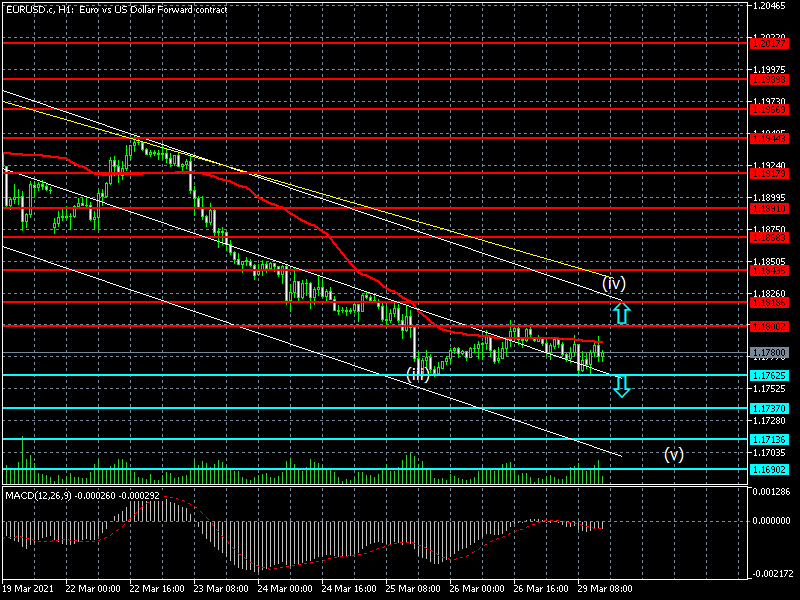Screen dimensions: 800x600
Task: Click the 19 Mar 2021 date label
Action: click(x=28, y=588)
